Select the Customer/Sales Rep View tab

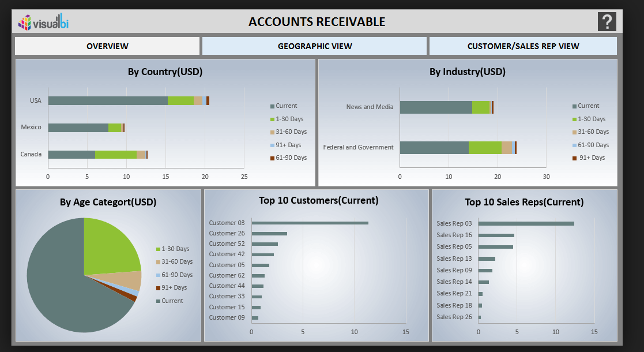pos(524,46)
